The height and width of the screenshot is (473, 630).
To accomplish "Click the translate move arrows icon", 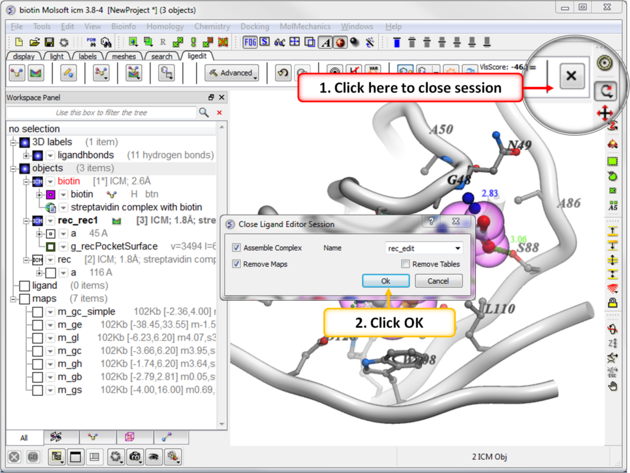I will click(605, 113).
